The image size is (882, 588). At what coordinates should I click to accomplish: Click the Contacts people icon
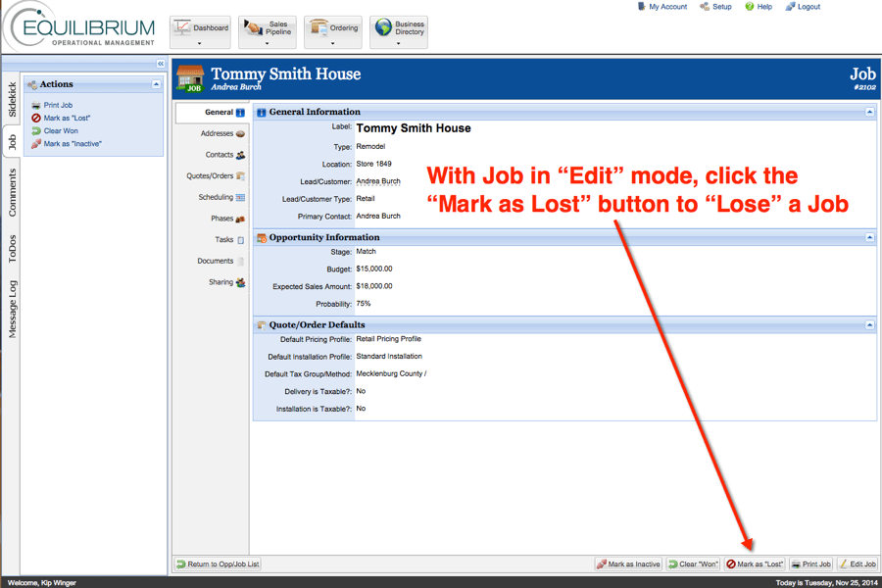240,155
